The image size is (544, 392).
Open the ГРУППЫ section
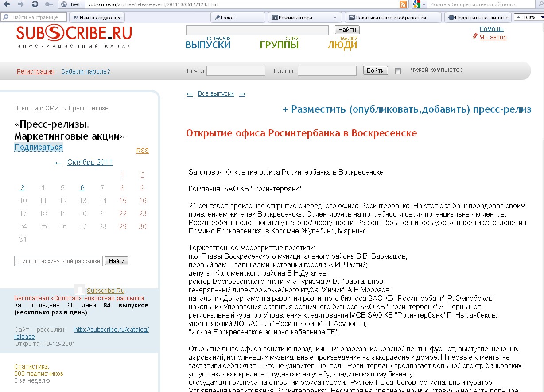click(279, 45)
